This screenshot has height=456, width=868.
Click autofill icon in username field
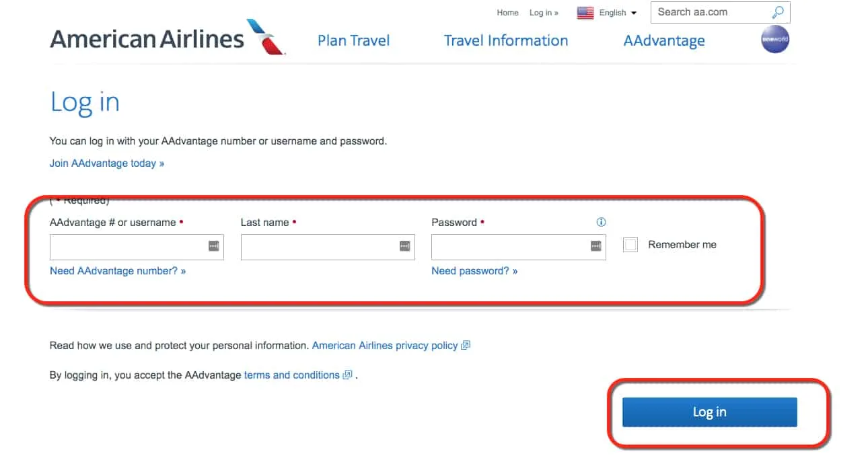click(x=214, y=246)
